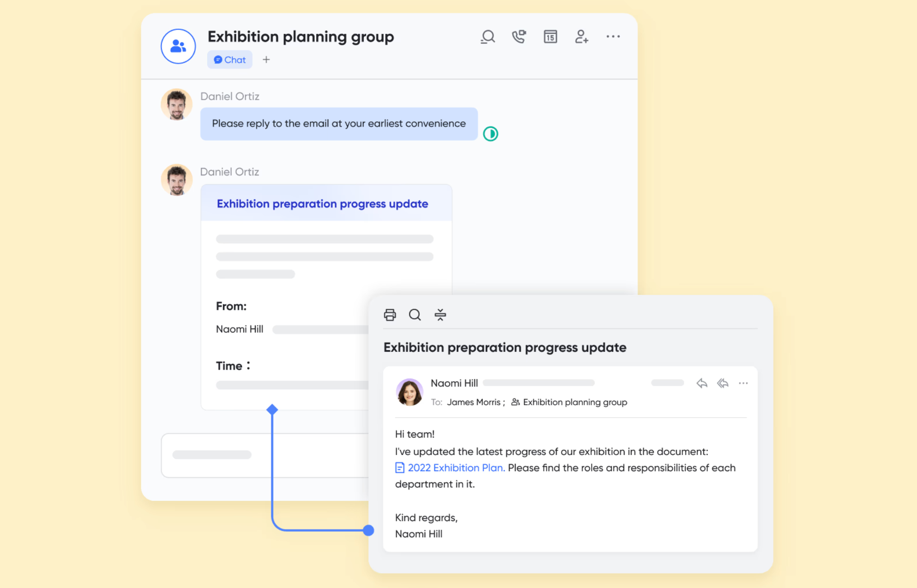The image size is (917, 588).
Task: Click the green read-status circle beside the message
Action: pyautogui.click(x=490, y=134)
